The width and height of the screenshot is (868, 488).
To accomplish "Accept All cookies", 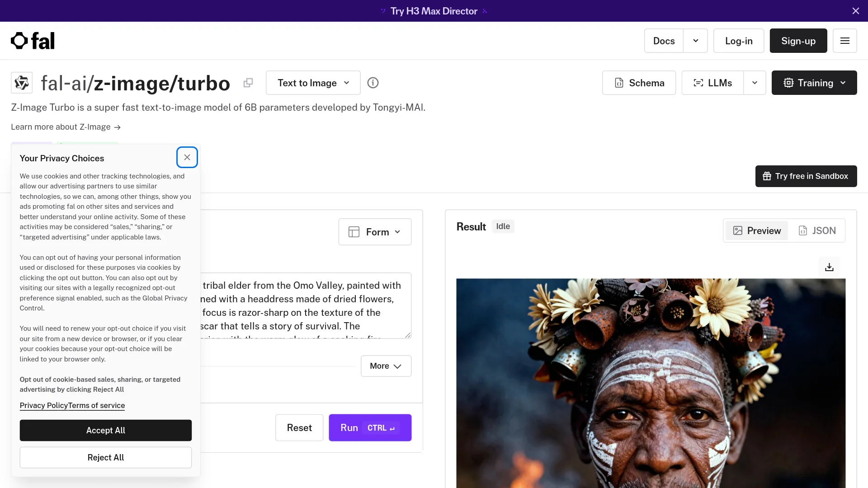I will tap(106, 430).
